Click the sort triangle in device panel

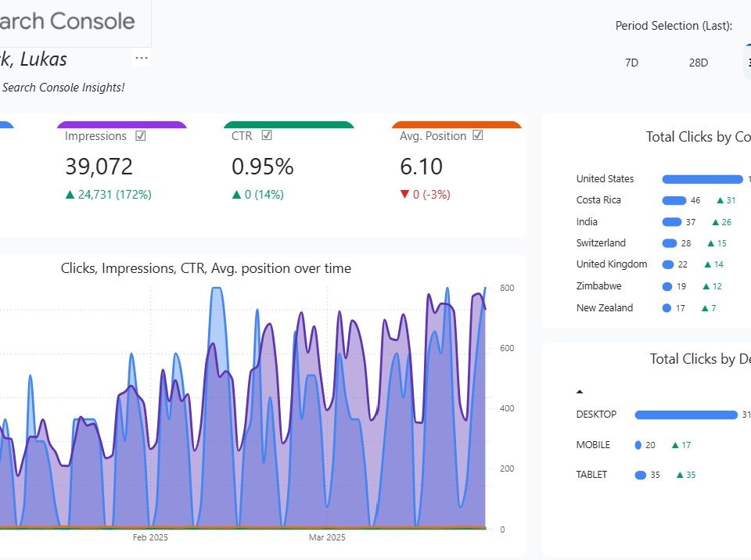coord(580,389)
